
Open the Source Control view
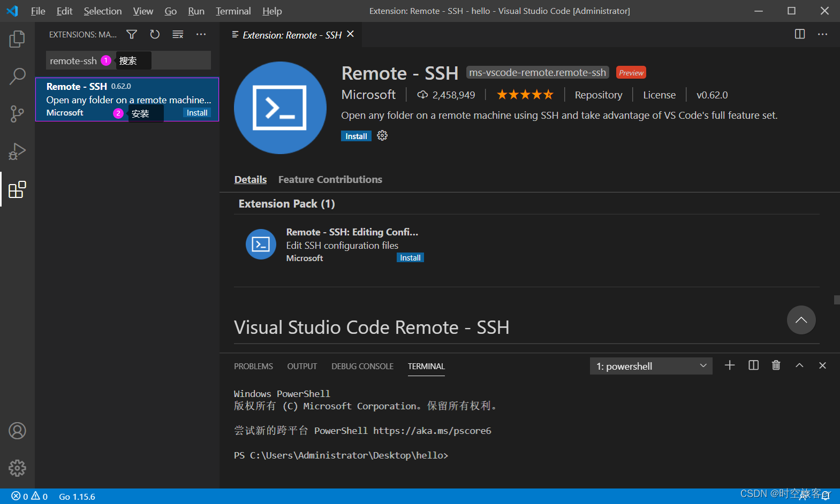tap(17, 114)
